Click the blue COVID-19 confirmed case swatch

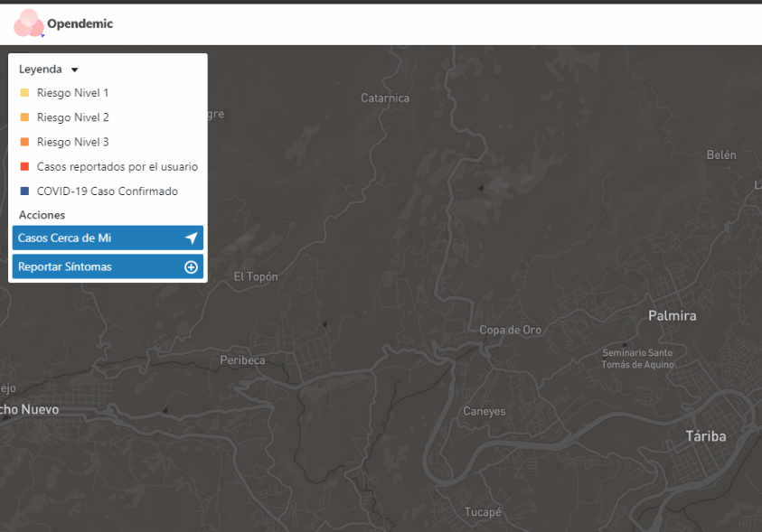pos(24,191)
